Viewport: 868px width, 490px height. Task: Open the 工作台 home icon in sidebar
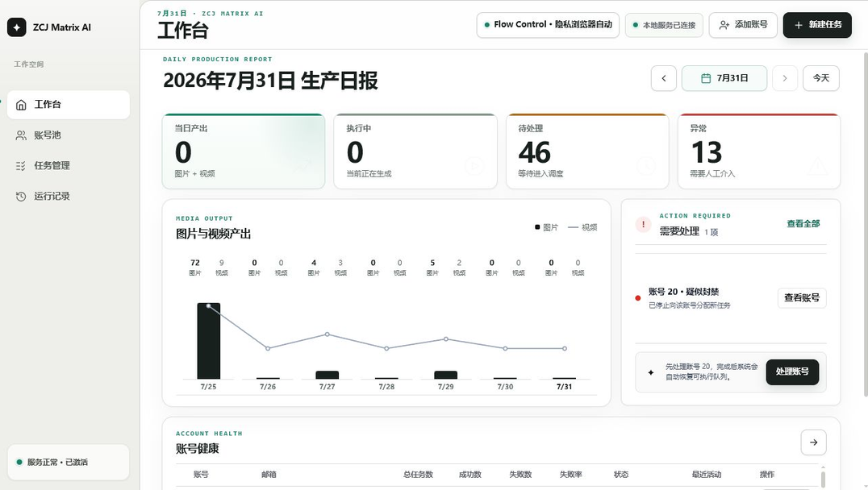[x=21, y=105]
